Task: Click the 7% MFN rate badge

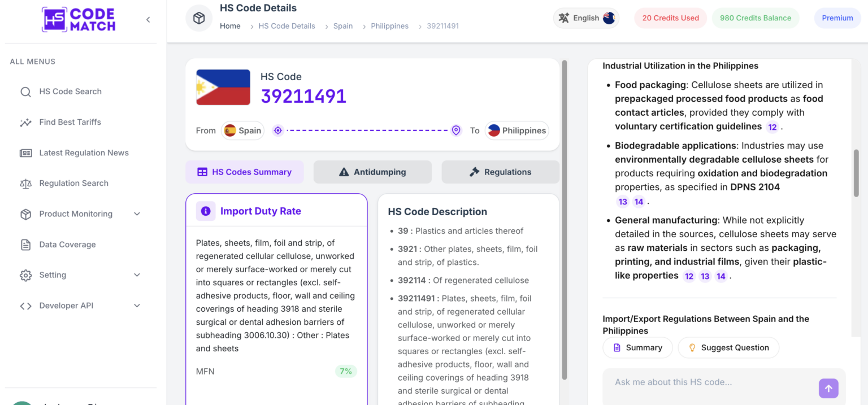Action: tap(346, 371)
